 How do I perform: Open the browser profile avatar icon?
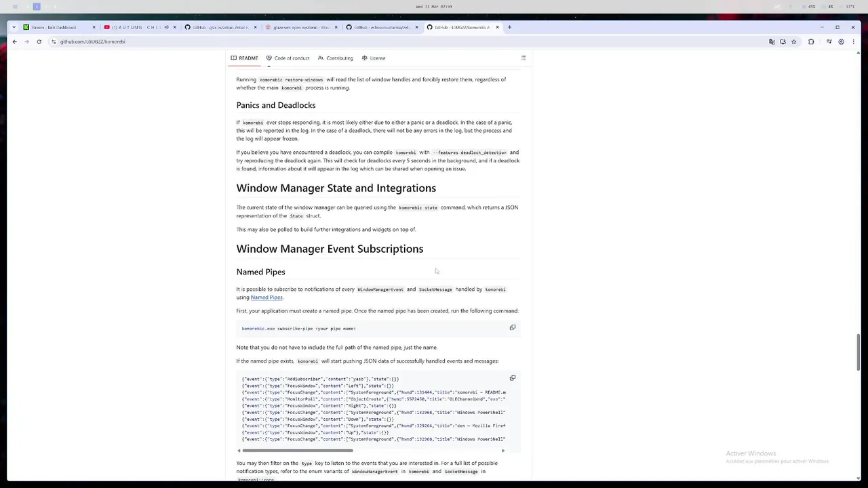coord(841,41)
